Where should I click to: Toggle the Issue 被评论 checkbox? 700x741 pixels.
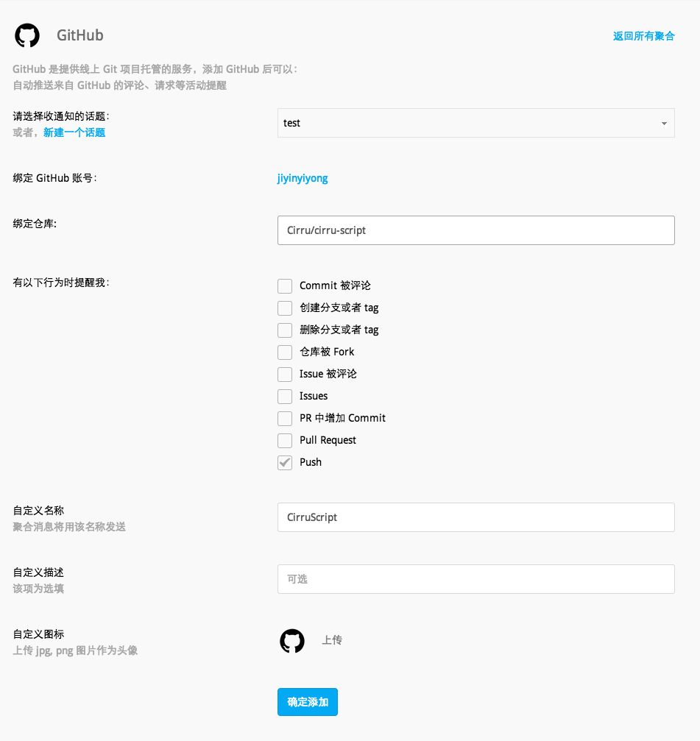coord(285,375)
